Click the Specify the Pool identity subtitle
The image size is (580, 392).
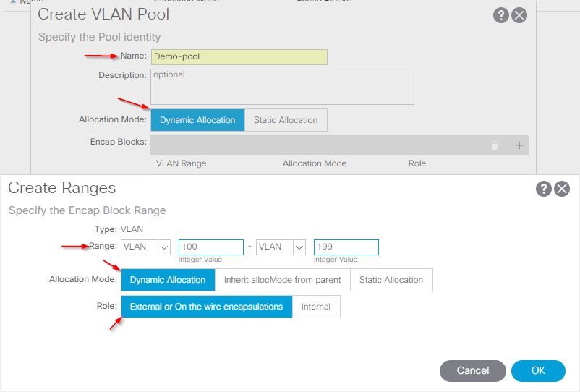[100, 37]
